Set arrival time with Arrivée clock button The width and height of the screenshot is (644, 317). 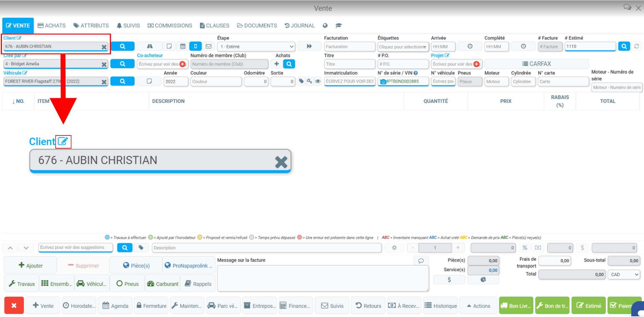(470, 46)
